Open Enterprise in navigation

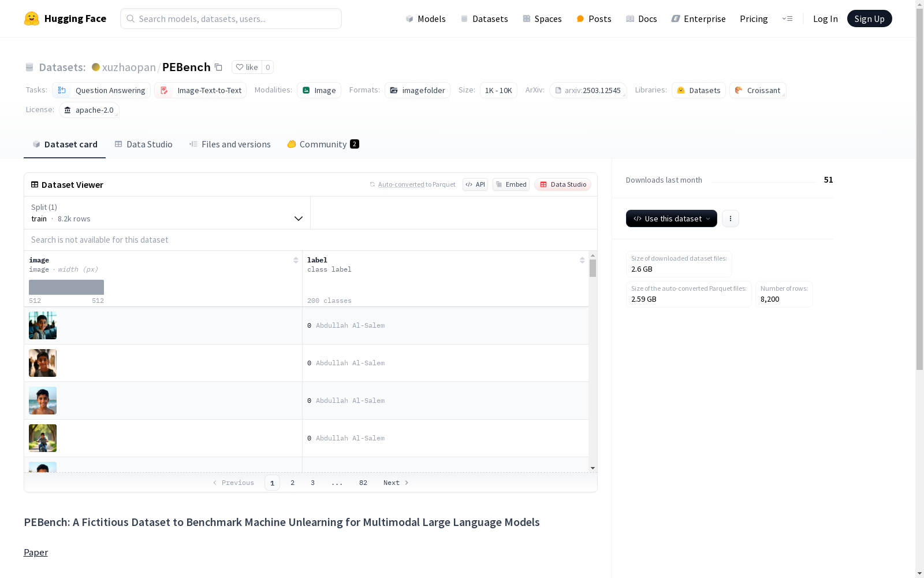pyautogui.click(x=698, y=18)
